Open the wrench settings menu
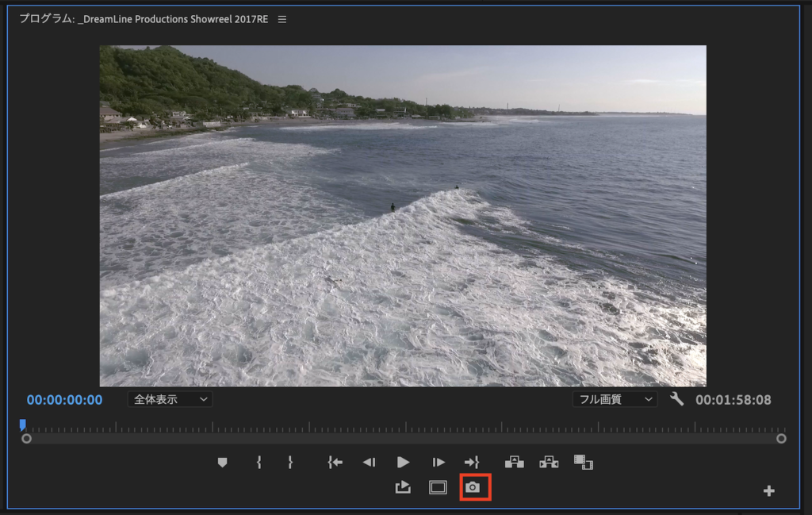The width and height of the screenshot is (812, 515). pyautogui.click(x=676, y=399)
